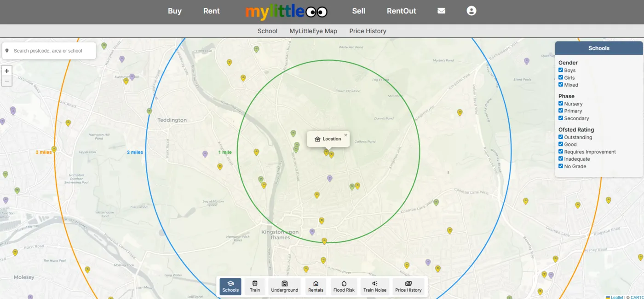The image size is (644, 299).
Task: Enable the Train Noise layer
Action: pyautogui.click(x=375, y=286)
